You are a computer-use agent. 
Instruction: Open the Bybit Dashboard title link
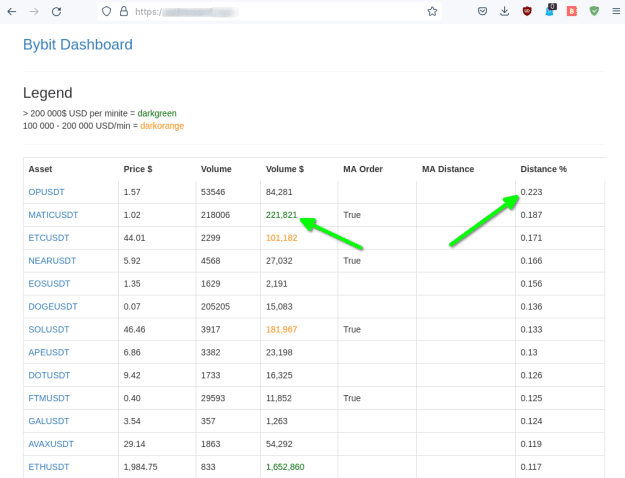[78, 45]
